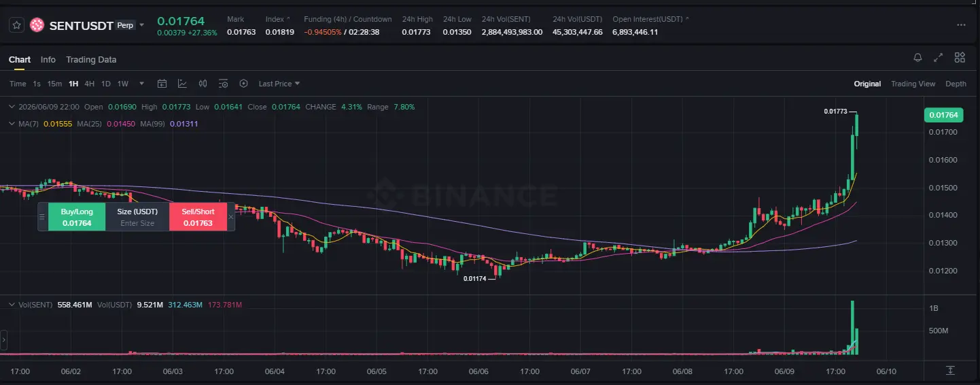This screenshot has height=385, width=980.
Task: Switch to the Trading Data tab
Action: tap(91, 60)
